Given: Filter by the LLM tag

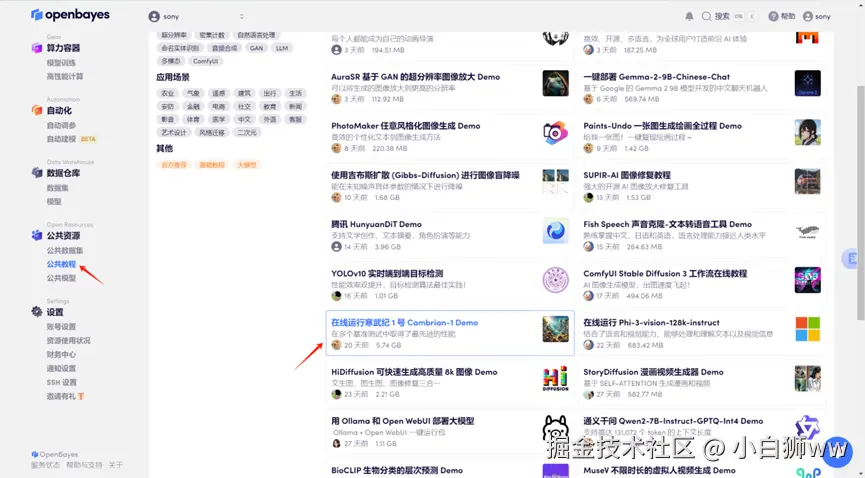Looking at the screenshot, I should click(282, 48).
